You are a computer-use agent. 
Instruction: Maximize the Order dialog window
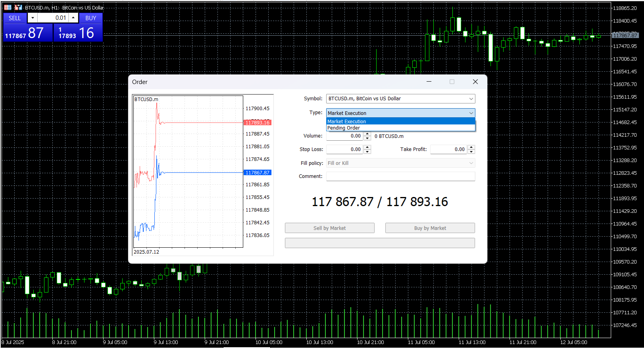point(452,82)
